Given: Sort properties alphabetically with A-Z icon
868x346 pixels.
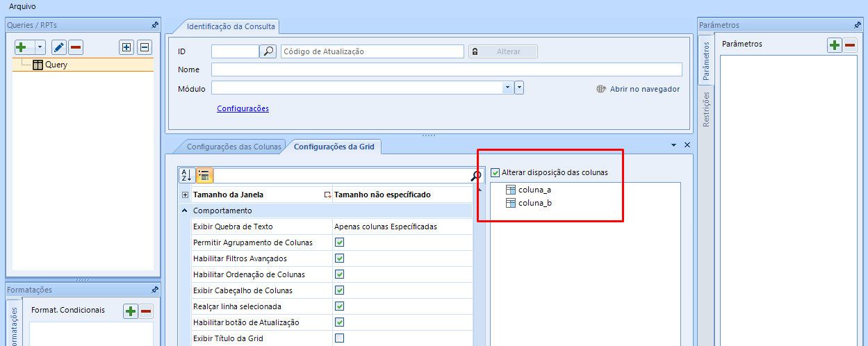Looking at the screenshot, I should click(x=186, y=175).
